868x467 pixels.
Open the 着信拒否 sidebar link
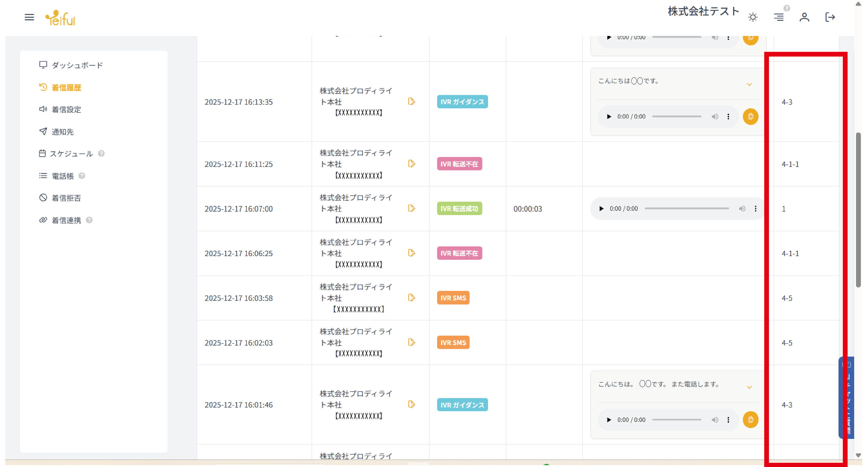(x=66, y=198)
